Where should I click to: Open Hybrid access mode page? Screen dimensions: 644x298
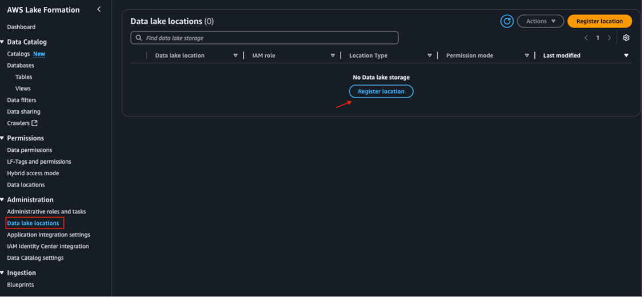pyautogui.click(x=33, y=173)
